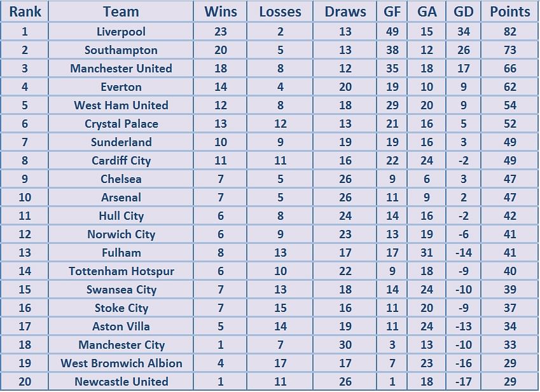Click the Manchester United cell
Viewport: 540px width, 392px height.
pyautogui.click(x=121, y=69)
